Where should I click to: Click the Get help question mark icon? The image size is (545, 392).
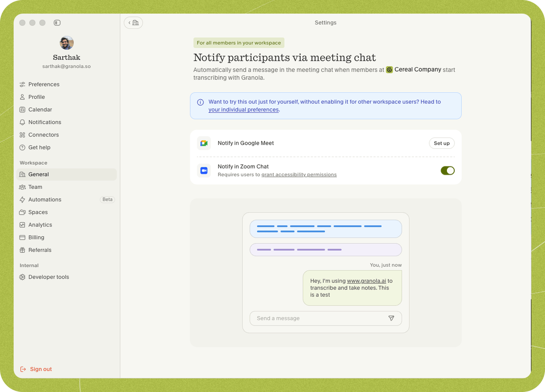[x=22, y=147]
